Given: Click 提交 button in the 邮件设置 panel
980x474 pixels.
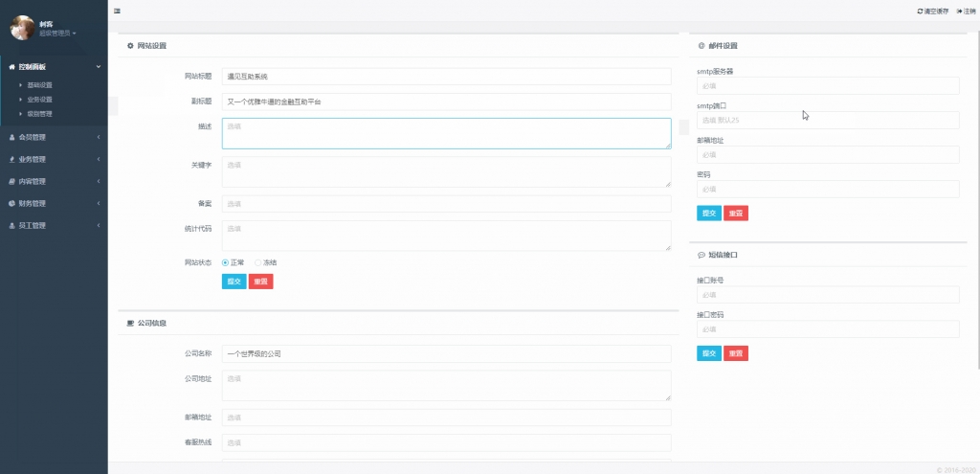Looking at the screenshot, I should [709, 213].
